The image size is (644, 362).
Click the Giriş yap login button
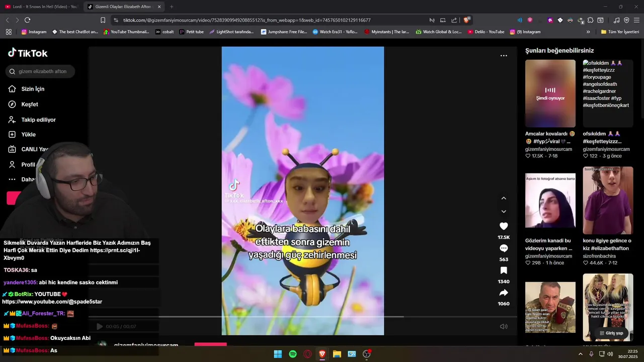(611, 333)
